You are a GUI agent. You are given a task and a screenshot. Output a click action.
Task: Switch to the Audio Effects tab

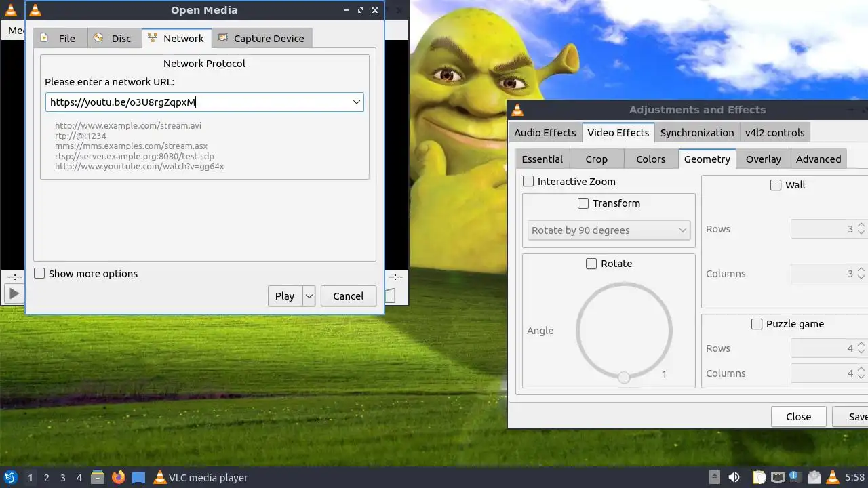(x=545, y=132)
